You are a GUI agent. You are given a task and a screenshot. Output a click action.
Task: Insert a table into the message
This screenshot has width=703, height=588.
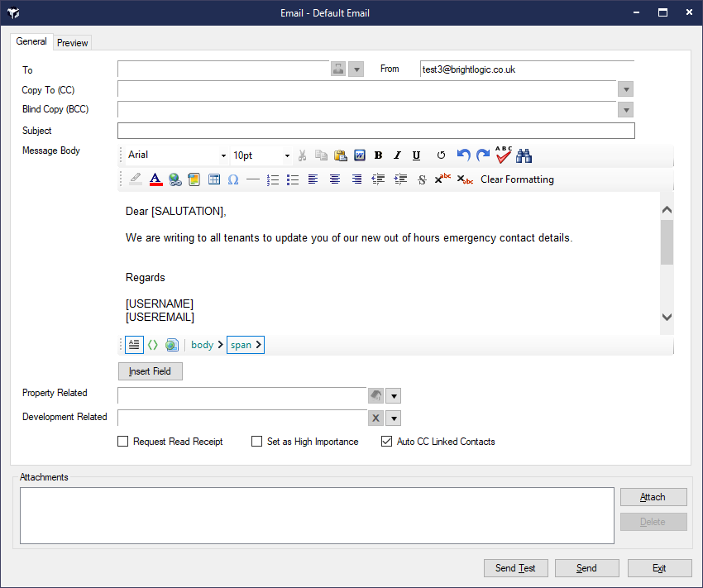coord(214,179)
